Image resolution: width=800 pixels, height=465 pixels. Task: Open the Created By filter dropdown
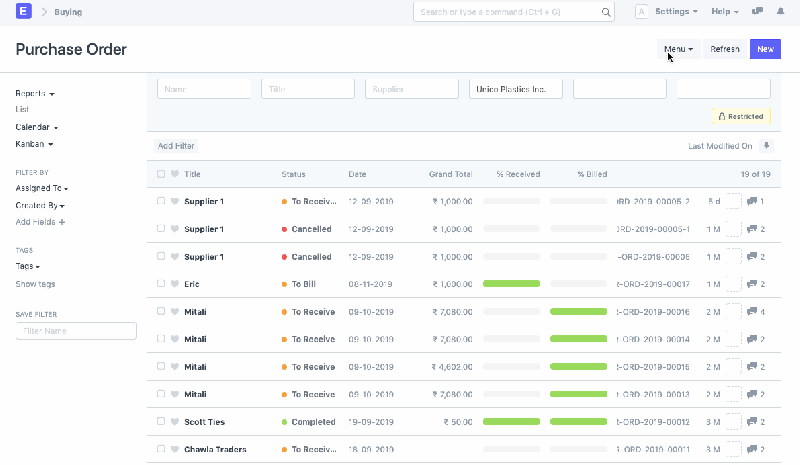coord(40,205)
